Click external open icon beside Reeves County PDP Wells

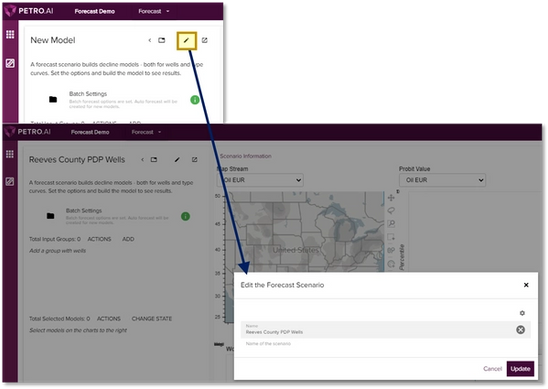point(195,160)
